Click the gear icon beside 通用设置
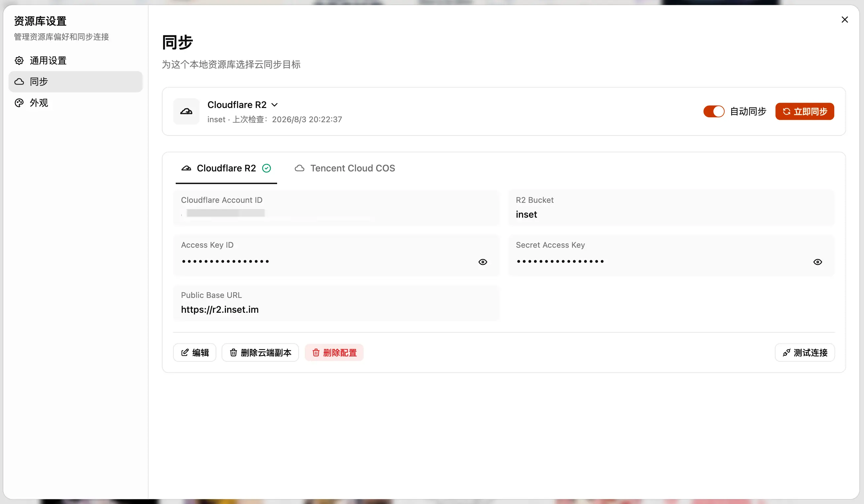This screenshot has height=504, width=864. tap(19, 61)
